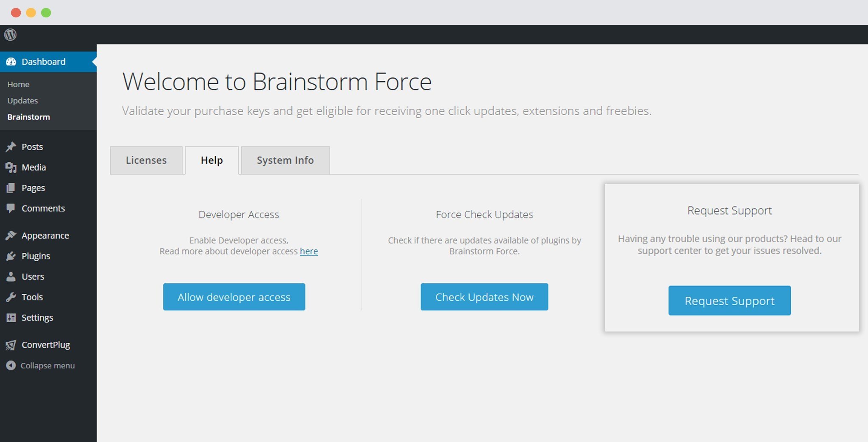The width and height of the screenshot is (868, 442).
Task: Open the Posts menu label
Action: tap(32, 147)
